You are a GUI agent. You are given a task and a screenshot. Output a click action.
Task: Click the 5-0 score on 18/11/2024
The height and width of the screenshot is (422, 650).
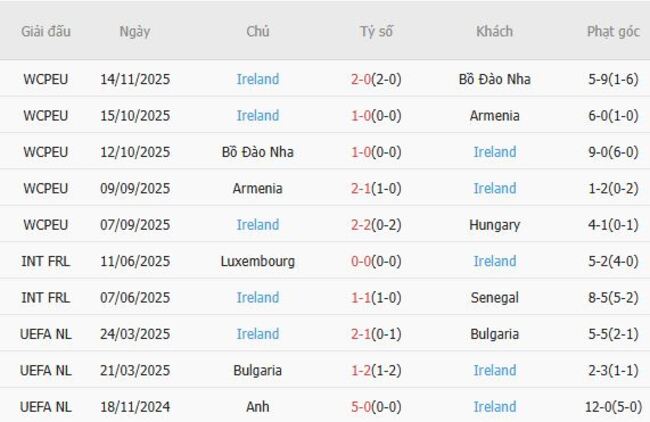pyautogui.click(x=376, y=407)
